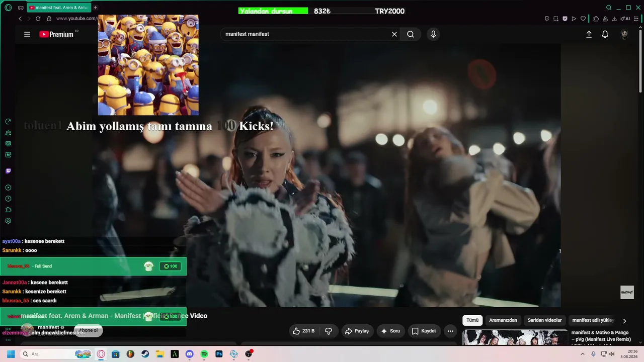Go to YouTube Premium home logo
644x362 pixels.
56,34
